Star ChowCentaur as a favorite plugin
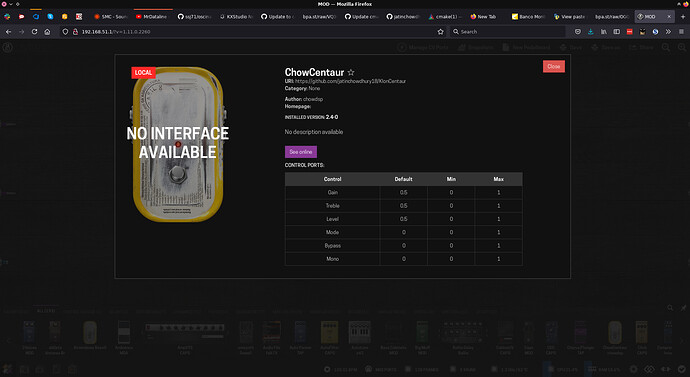 351,72
